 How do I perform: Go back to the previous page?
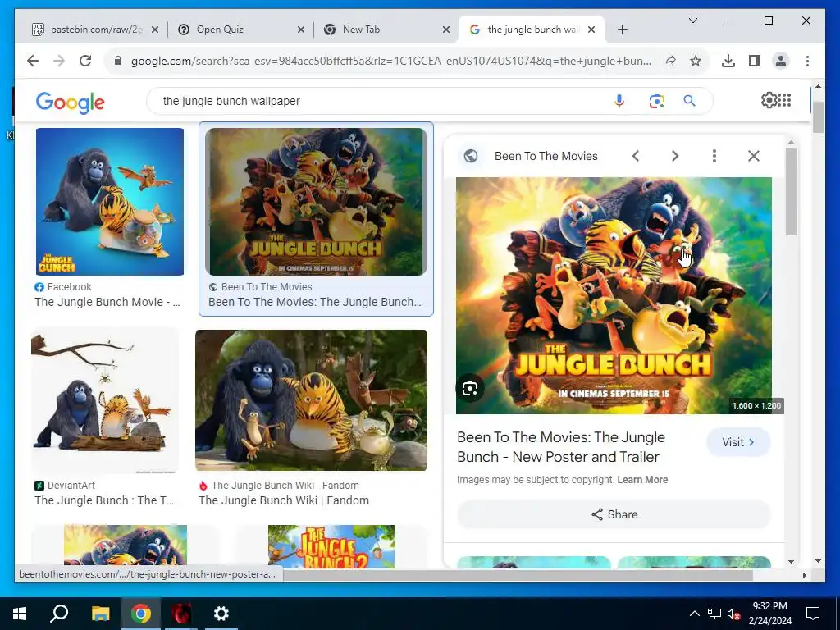[33, 61]
